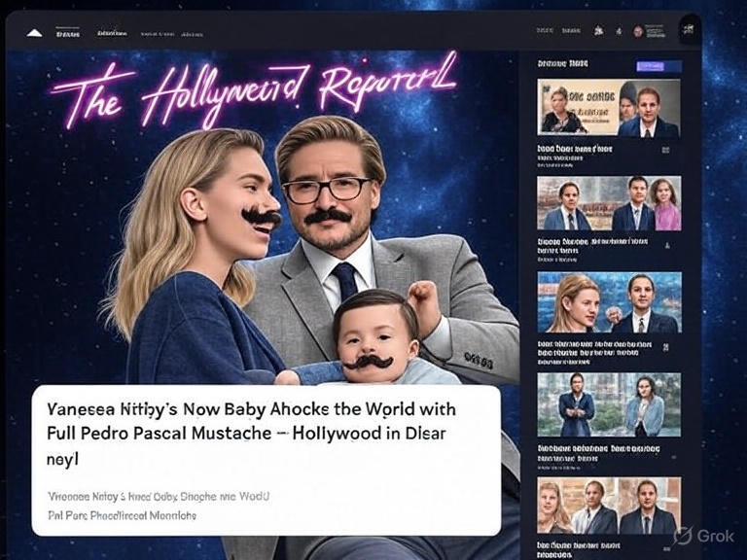This screenshot has height=560, width=747.
Task: Open sidebar thumbnail of two people outdoors
Action: pyautogui.click(x=609, y=404)
